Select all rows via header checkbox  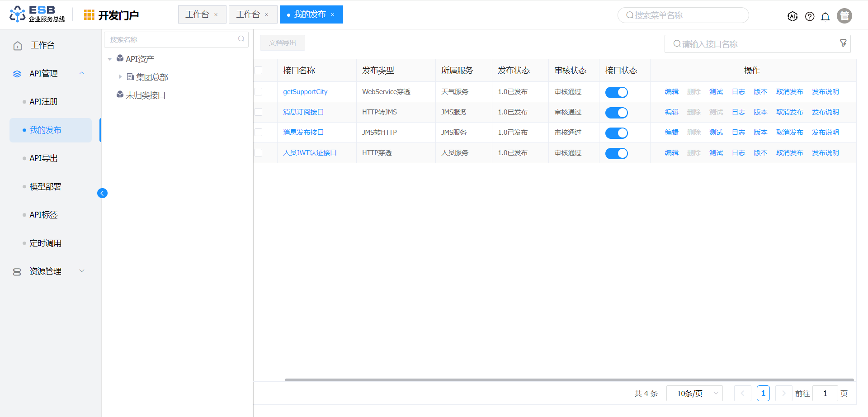(259, 71)
